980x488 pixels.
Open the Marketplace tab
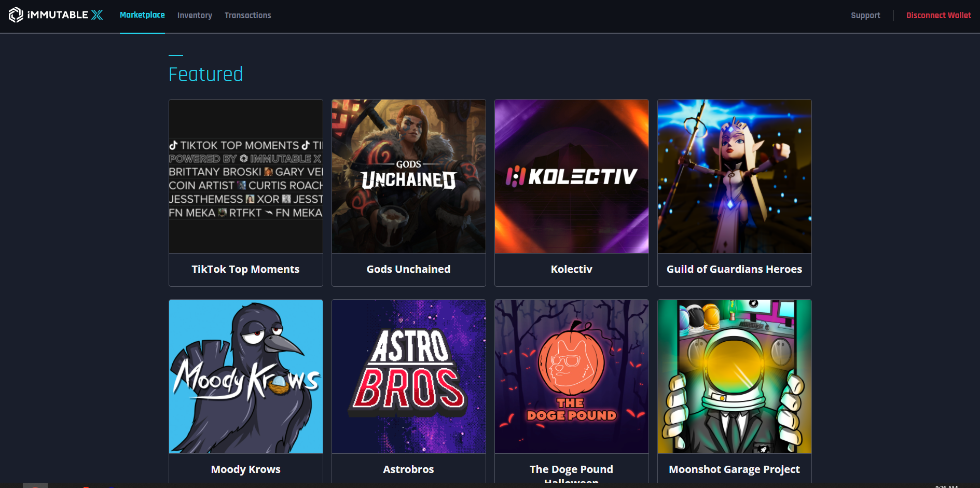pyautogui.click(x=142, y=15)
